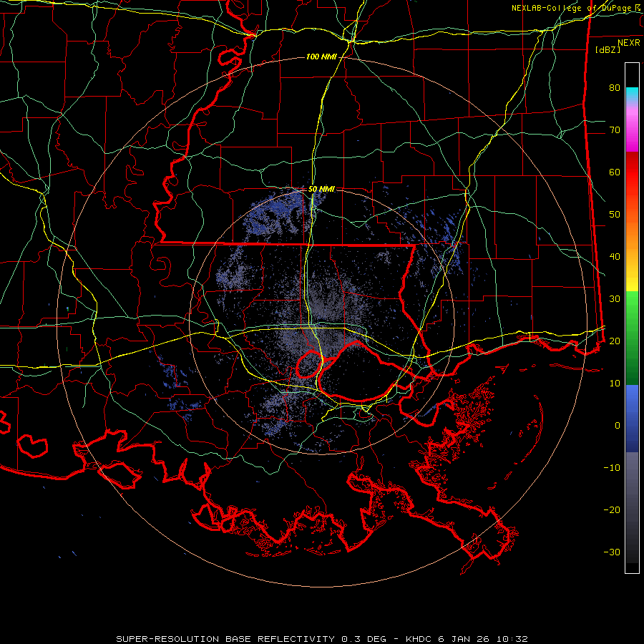This screenshot has height=644, width=644.
Task: Pick the green band of the color bar
Action: pyautogui.click(x=632, y=338)
